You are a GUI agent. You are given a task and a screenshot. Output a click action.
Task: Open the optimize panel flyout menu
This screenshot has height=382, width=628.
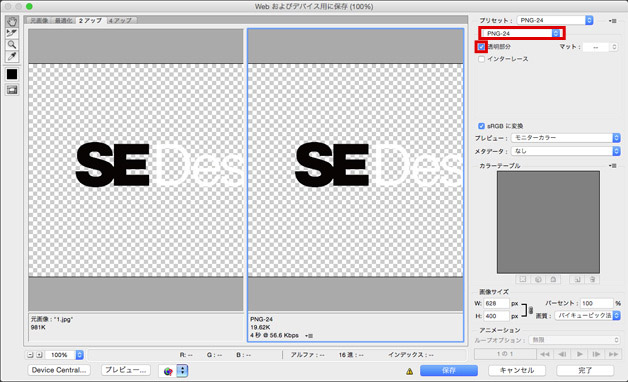coord(612,20)
